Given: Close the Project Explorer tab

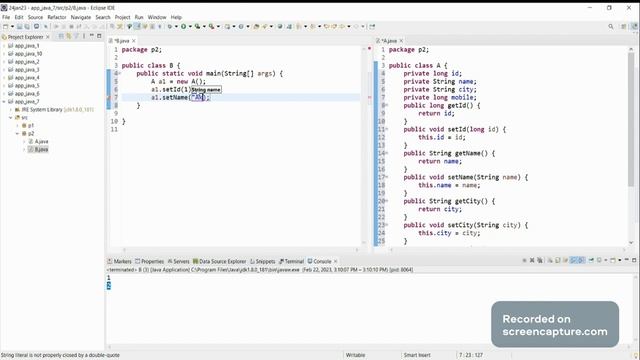Looking at the screenshot, I should [x=48, y=37].
